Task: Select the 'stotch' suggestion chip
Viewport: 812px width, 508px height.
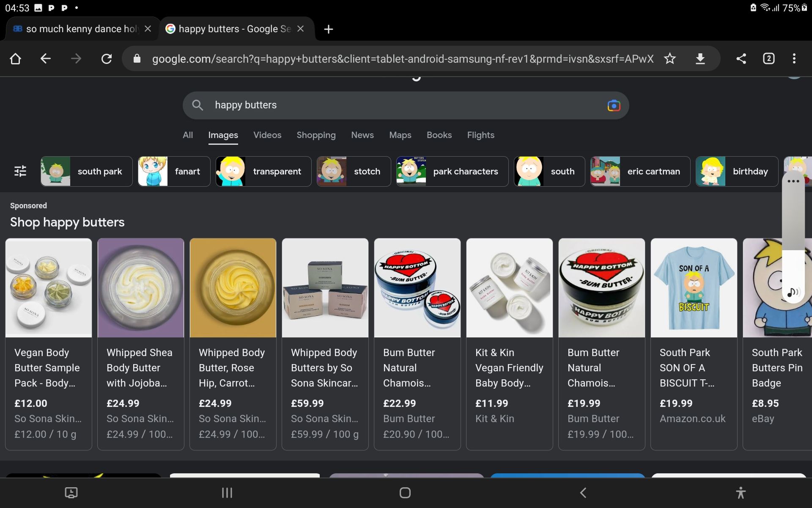Action: pyautogui.click(x=354, y=171)
